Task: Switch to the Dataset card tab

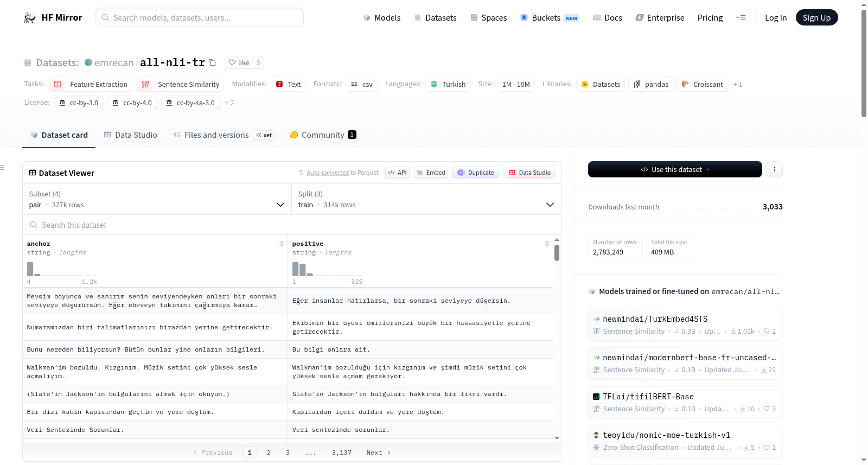Action: pos(59,135)
